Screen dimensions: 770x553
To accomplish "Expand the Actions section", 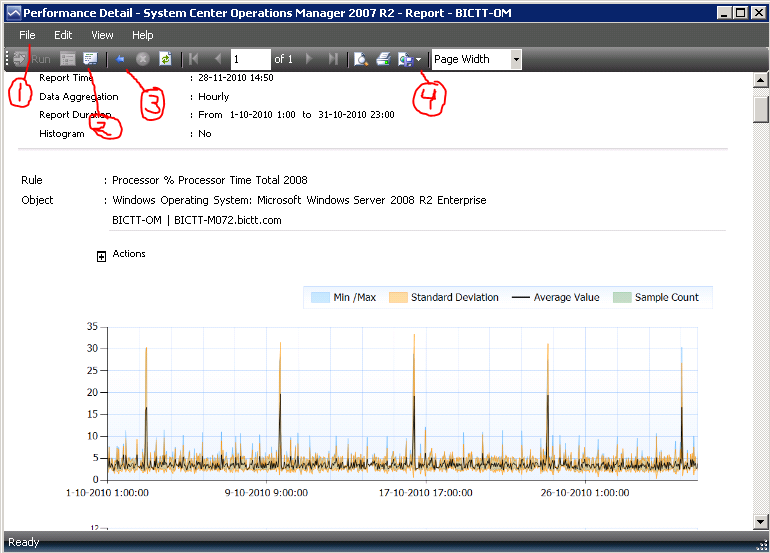I will pyautogui.click(x=101, y=256).
